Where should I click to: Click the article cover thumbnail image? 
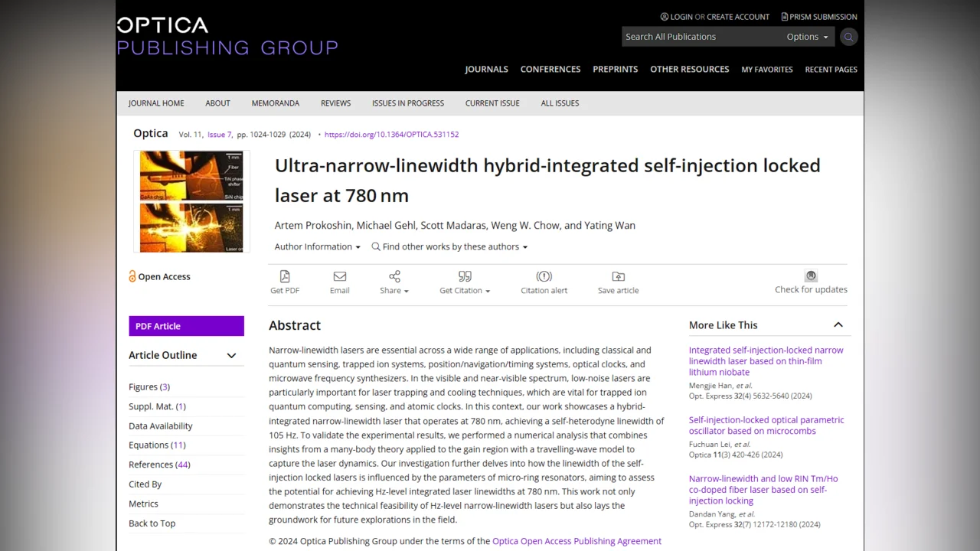pyautogui.click(x=191, y=201)
